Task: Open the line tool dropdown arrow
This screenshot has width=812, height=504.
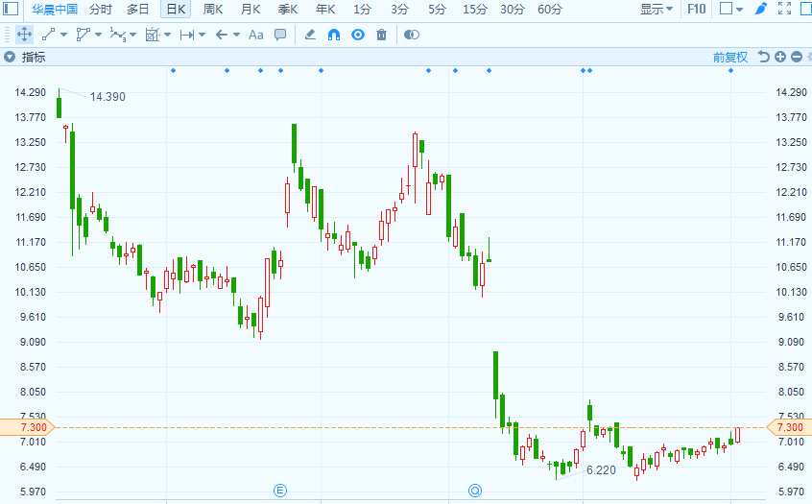Action: (63, 35)
